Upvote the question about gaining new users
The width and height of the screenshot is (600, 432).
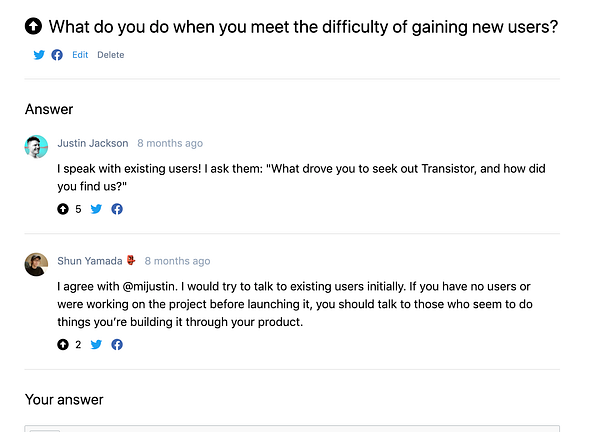coord(33,28)
